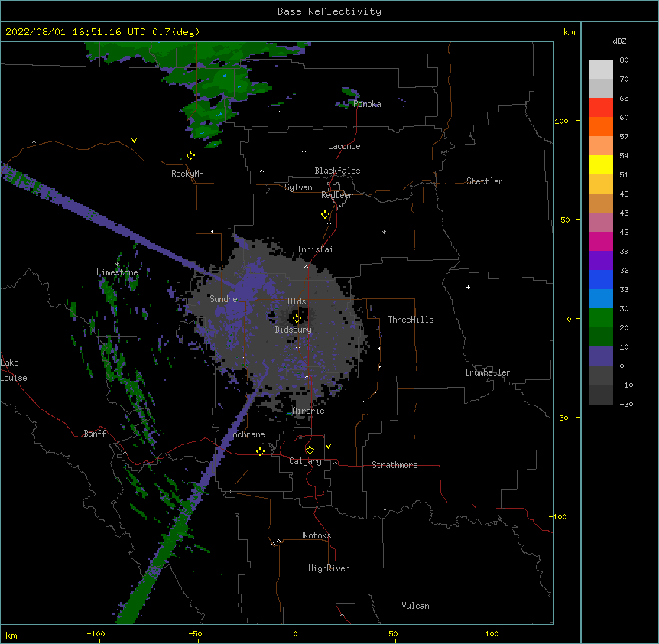Select the tan 48 dBZ legend swatch
The height and width of the screenshot is (644, 659).
(601, 203)
